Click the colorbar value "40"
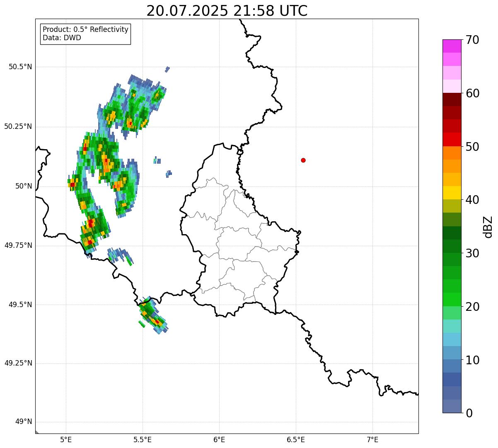Viewport: 498px width, 448px height. click(x=472, y=200)
